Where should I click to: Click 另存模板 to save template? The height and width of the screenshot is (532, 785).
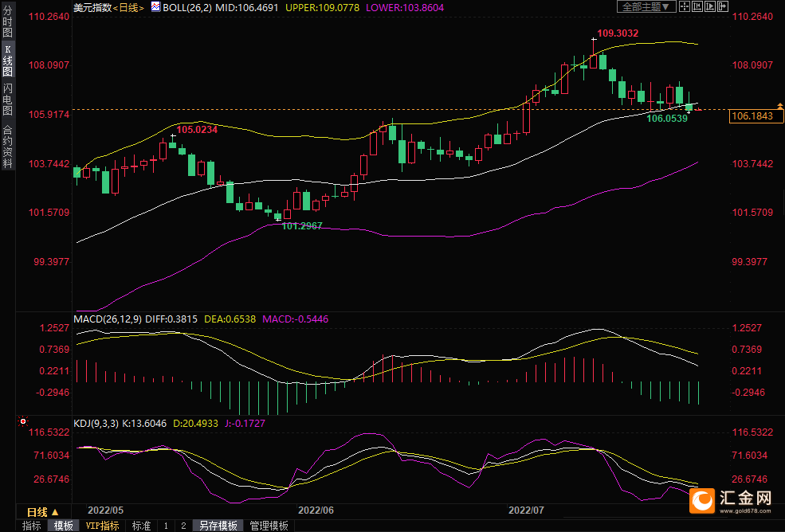tap(218, 526)
